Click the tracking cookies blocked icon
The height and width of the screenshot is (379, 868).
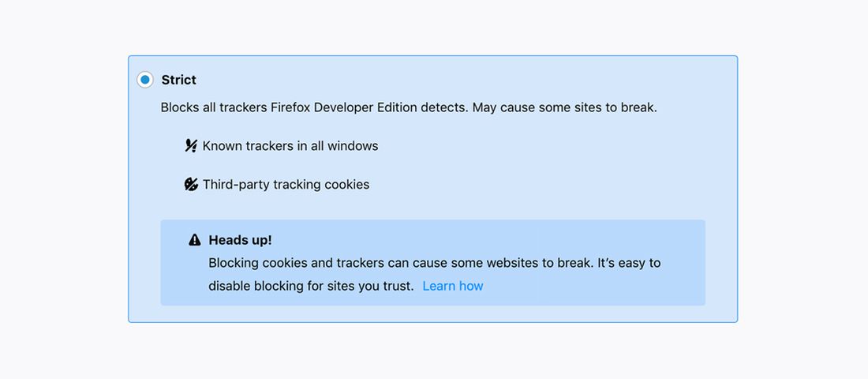(191, 185)
